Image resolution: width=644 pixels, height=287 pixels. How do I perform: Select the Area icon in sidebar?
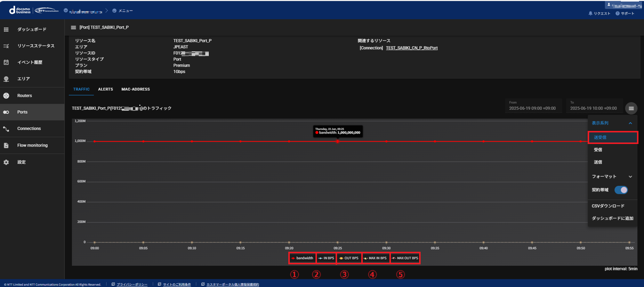pyautogui.click(x=6, y=79)
